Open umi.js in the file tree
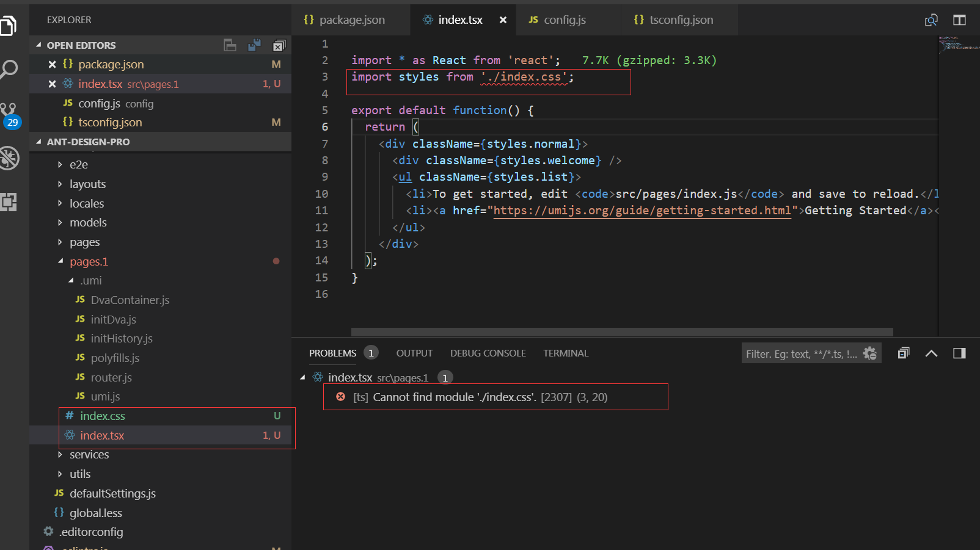The width and height of the screenshot is (980, 550). (105, 396)
